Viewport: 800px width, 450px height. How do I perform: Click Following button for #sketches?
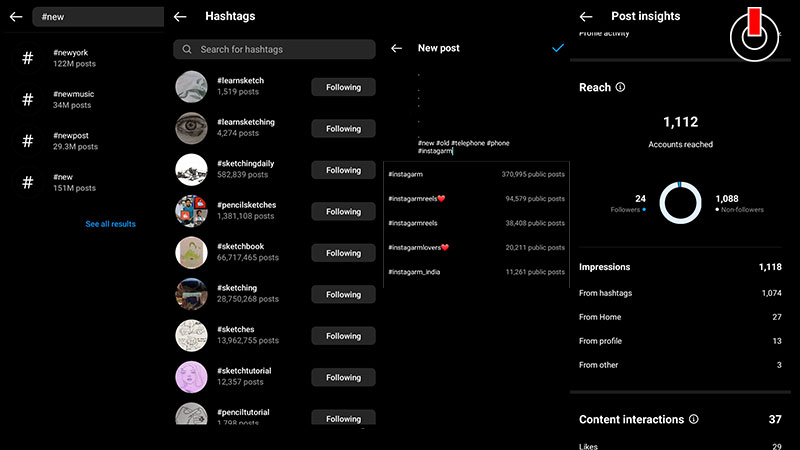point(343,336)
